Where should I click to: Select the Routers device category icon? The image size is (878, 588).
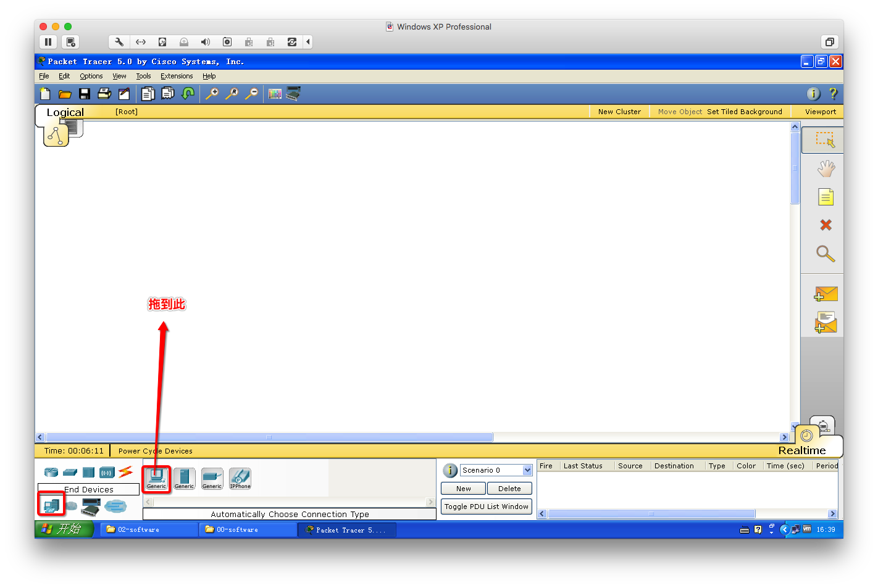tap(51, 472)
